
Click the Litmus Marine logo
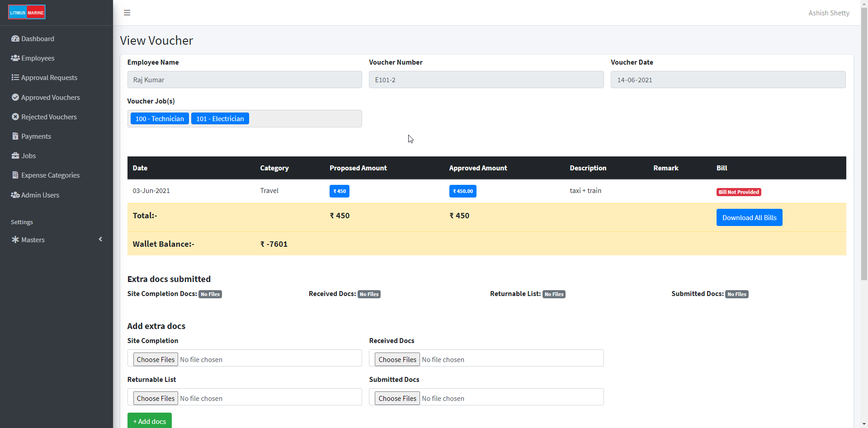tap(27, 12)
